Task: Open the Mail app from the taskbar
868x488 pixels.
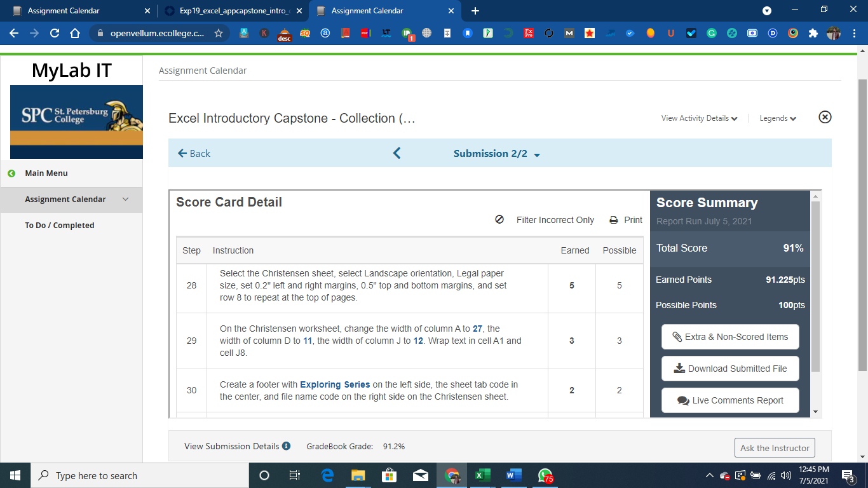Action: tap(421, 475)
